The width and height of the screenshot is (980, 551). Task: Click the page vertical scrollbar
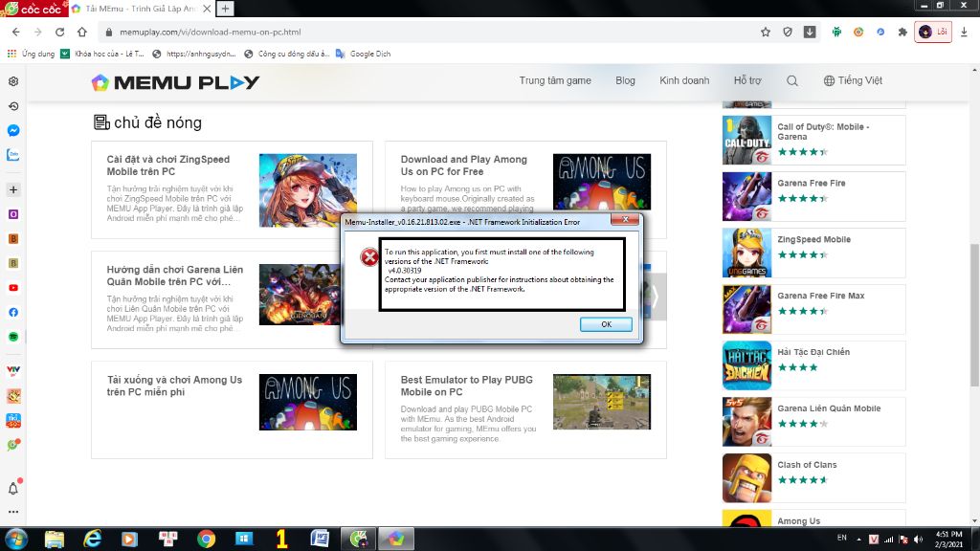pos(974,316)
